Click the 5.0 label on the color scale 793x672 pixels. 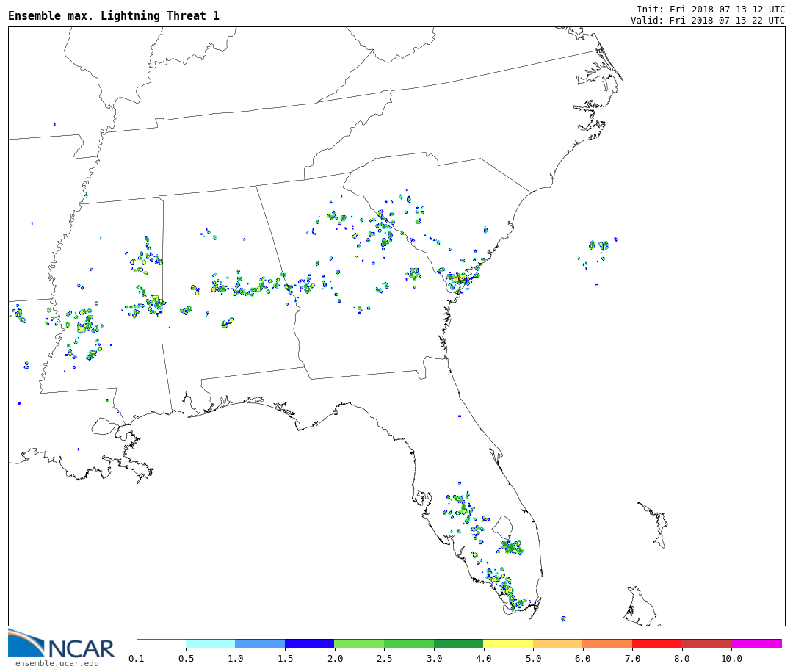point(532,659)
